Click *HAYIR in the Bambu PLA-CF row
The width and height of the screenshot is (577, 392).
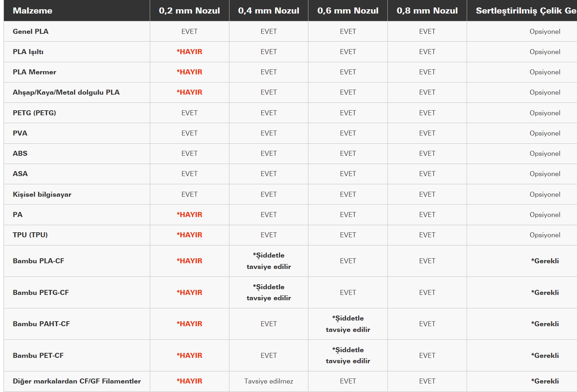click(189, 261)
